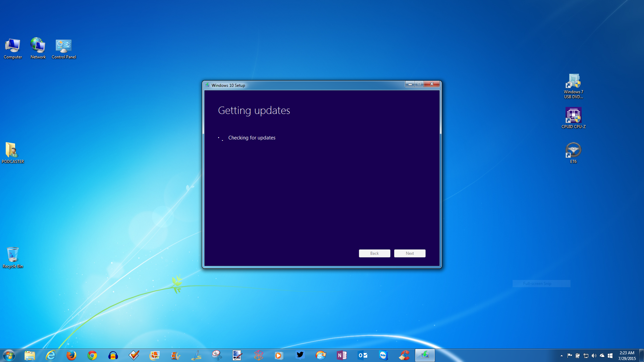Open the OneDrive cloud tray icon
The image size is (644, 362).
click(x=602, y=355)
